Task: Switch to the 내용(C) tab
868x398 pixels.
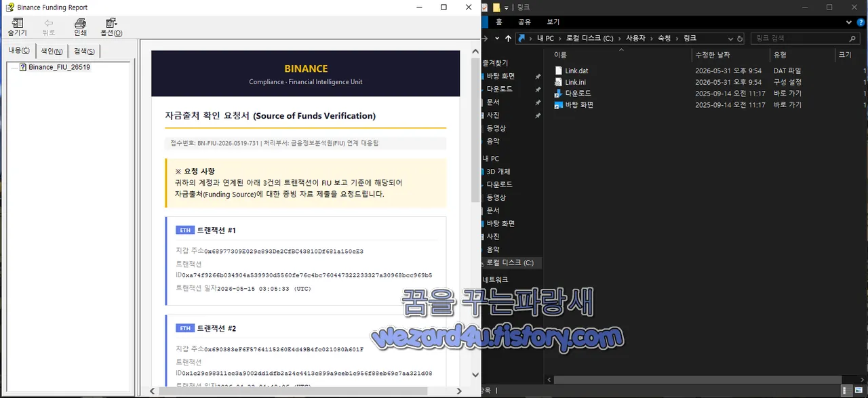Action: [x=19, y=51]
